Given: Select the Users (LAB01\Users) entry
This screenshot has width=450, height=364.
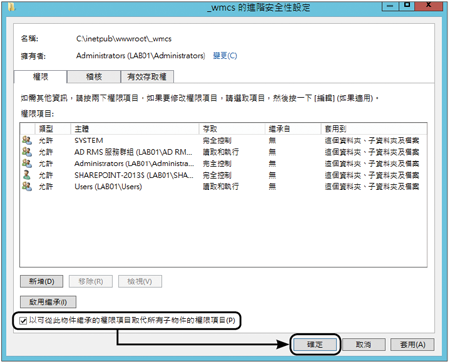Looking at the screenshot, I should coord(223,186).
